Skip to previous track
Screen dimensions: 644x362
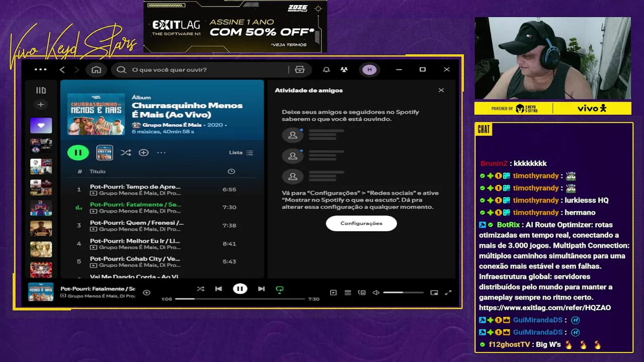[x=218, y=289]
